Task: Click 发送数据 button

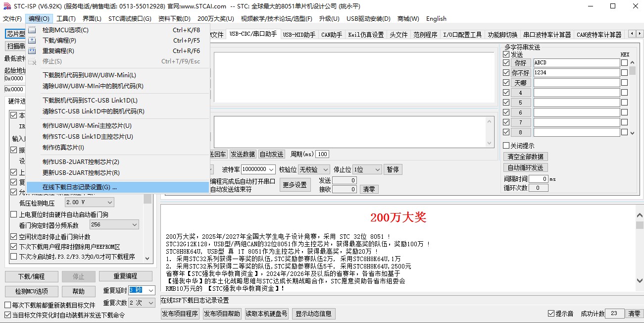Action: tap(243, 154)
